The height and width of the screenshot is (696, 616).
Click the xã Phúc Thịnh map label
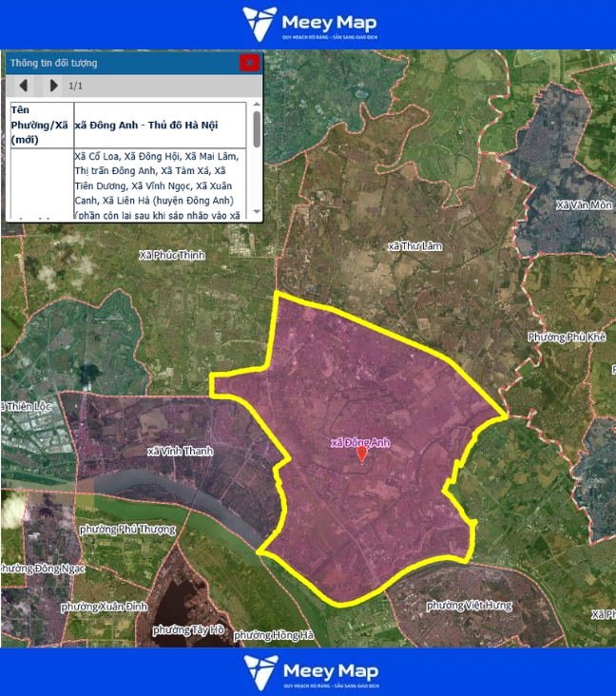point(171,255)
